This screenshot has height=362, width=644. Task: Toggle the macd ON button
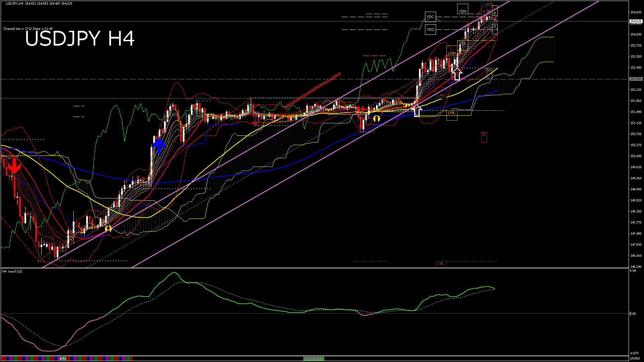pyautogui.click(x=314, y=359)
